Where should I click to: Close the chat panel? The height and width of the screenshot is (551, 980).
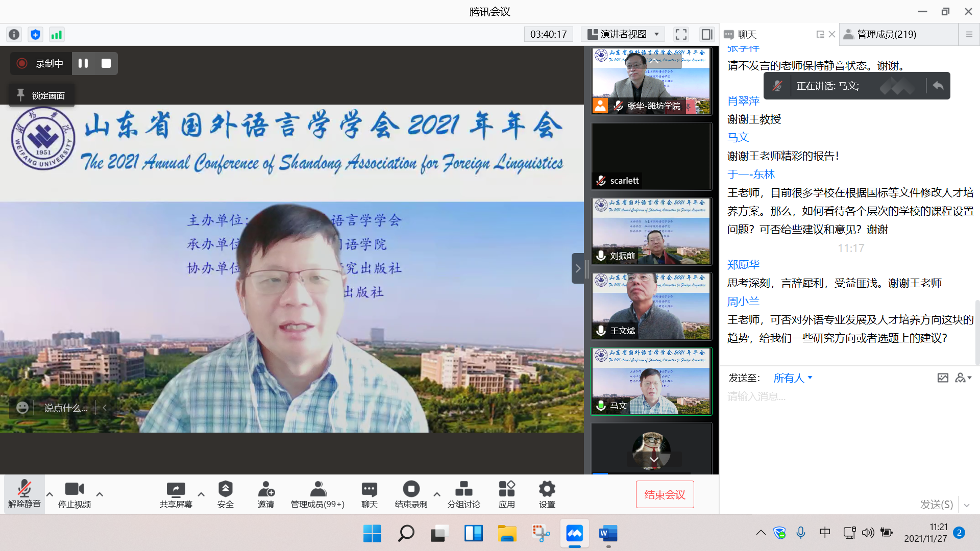832,34
